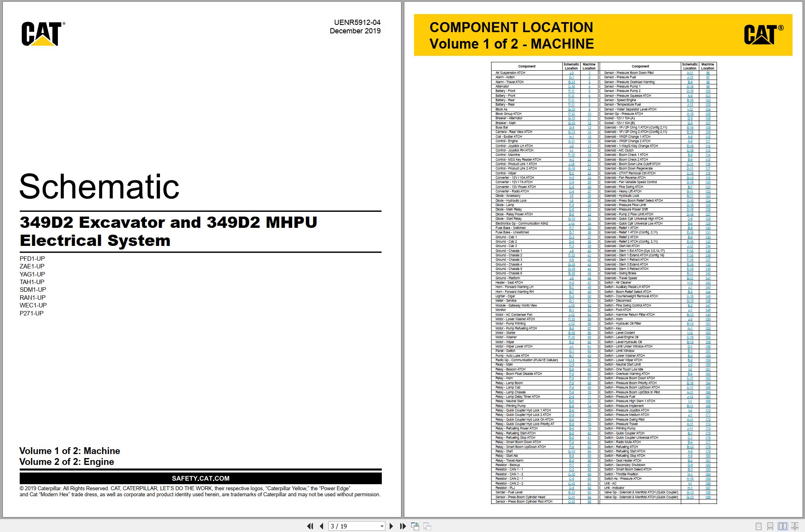
Task: Click the serial prefix RAN1-UP
Action: [x=33, y=298]
